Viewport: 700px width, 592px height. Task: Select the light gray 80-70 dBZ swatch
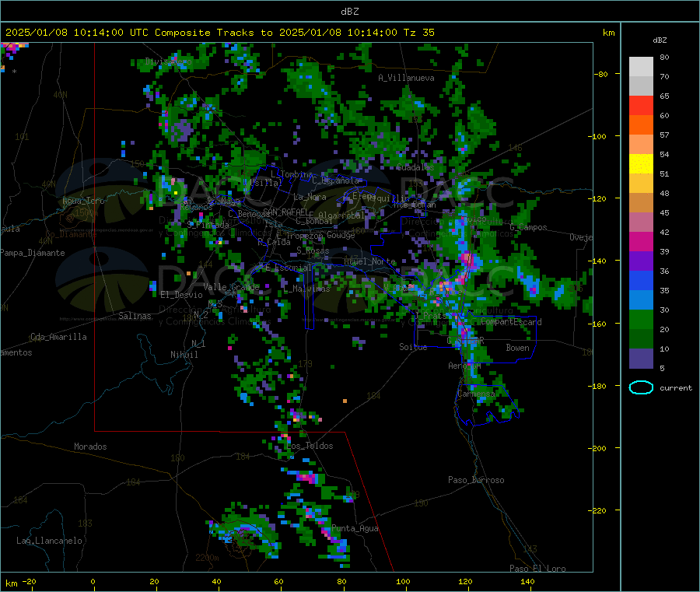(641, 67)
